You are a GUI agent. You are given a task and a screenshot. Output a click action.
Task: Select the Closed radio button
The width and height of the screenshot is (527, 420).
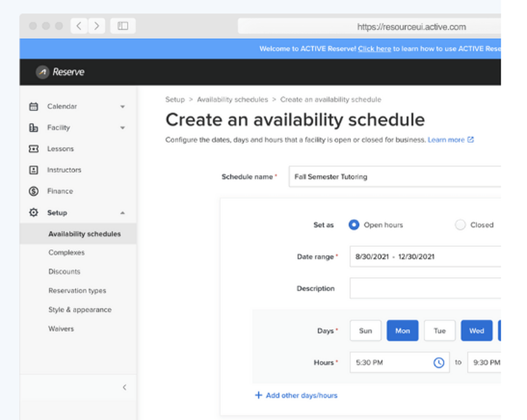coord(460,225)
